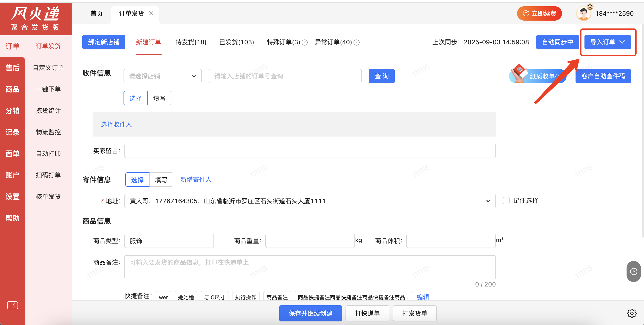The height and width of the screenshot is (325, 644).
Task: Open 帮助 in the left sidebar
Action: (x=13, y=218)
